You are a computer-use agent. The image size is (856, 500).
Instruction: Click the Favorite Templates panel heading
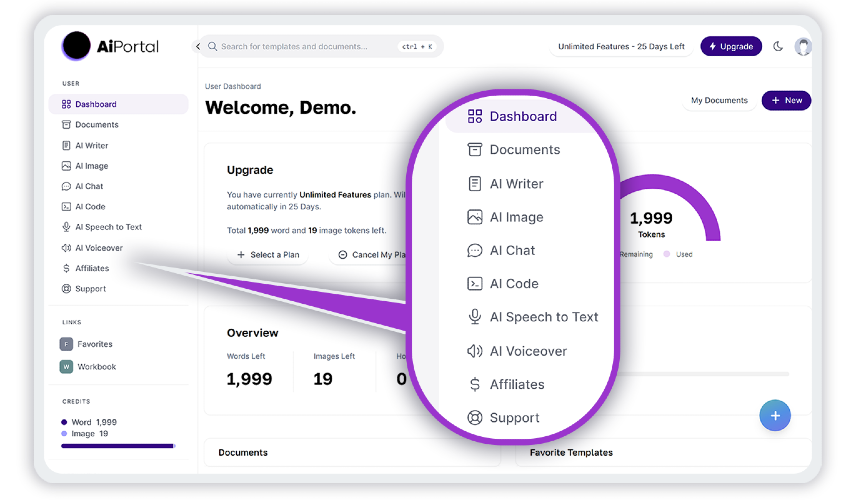571,453
